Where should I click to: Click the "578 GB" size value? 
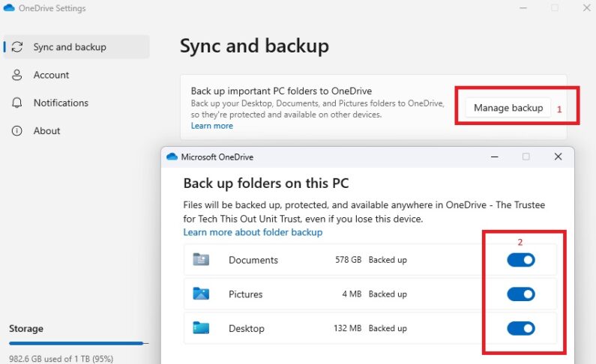[x=348, y=260]
